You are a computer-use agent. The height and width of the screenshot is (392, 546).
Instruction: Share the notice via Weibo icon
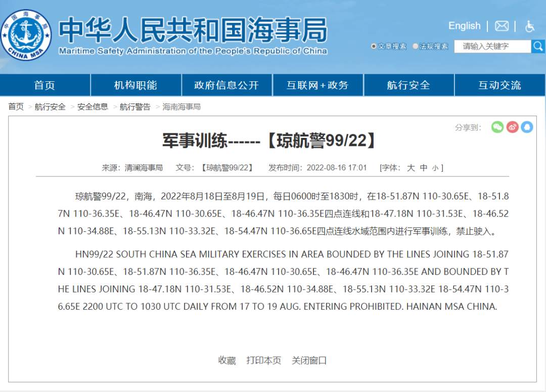[x=512, y=127]
